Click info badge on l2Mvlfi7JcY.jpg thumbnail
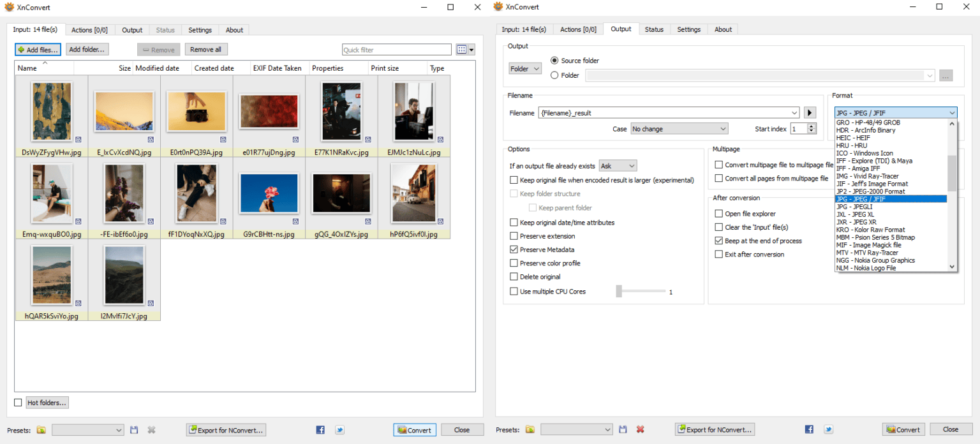Image resolution: width=980 pixels, height=444 pixels. [x=151, y=303]
